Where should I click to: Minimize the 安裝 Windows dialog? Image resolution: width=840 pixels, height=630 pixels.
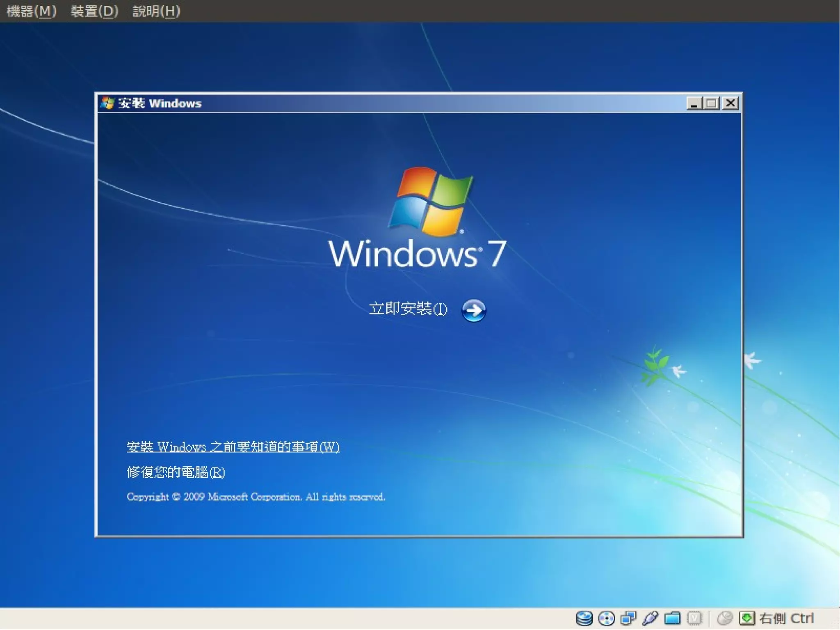[x=694, y=103]
